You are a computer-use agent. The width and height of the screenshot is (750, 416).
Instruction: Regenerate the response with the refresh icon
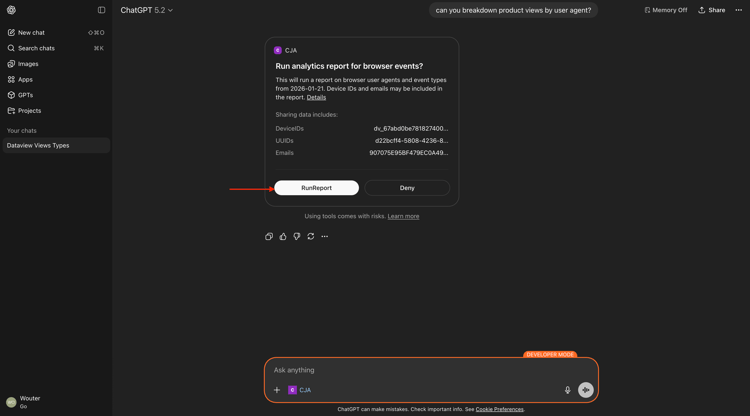(x=310, y=236)
